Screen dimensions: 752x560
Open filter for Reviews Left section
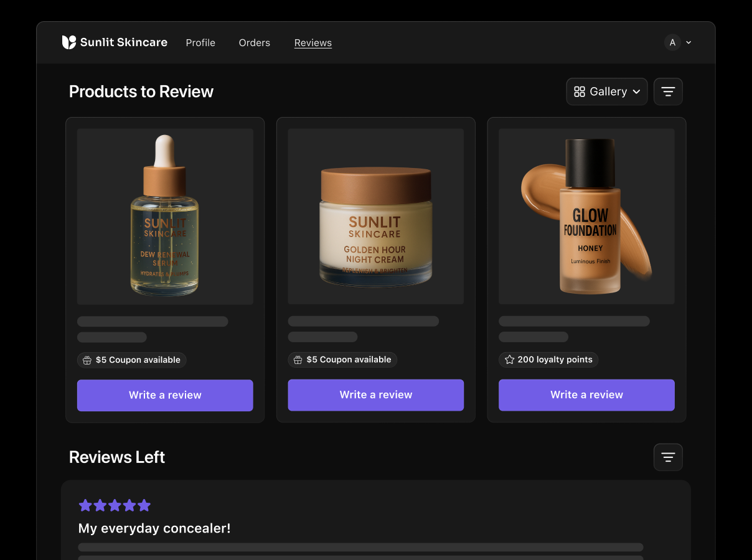668,457
